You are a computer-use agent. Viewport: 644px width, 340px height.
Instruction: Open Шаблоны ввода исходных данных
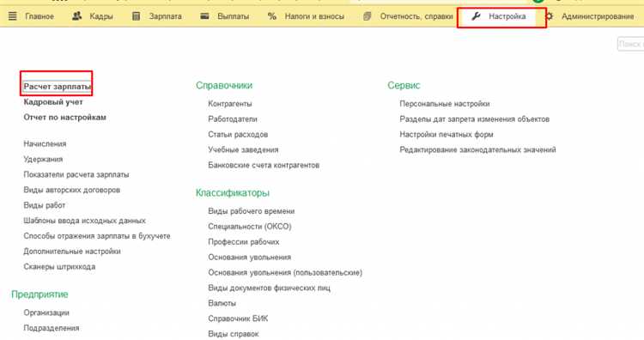coord(85,221)
